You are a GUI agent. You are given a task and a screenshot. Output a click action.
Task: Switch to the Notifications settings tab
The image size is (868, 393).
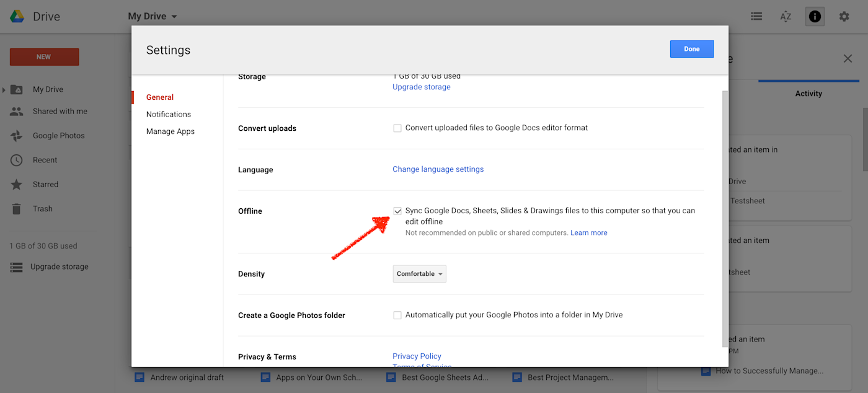(x=168, y=114)
